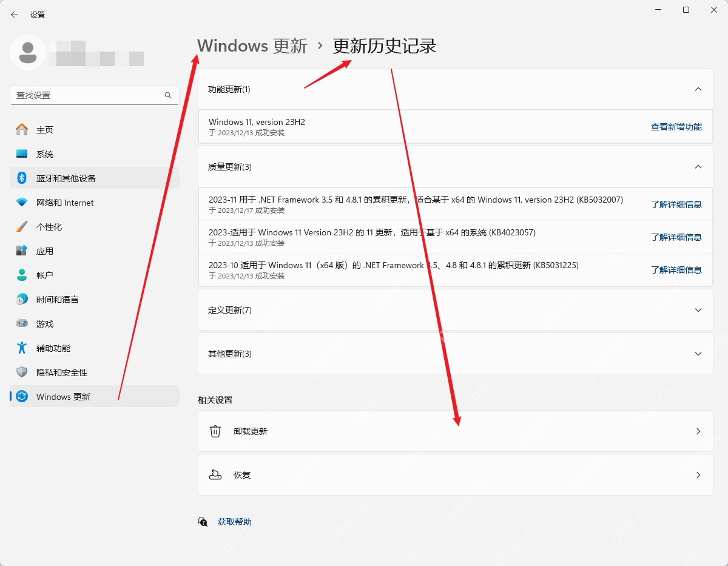The width and height of the screenshot is (728, 566).
Task: Click the 功能更新(1) header text
Action: (x=229, y=89)
